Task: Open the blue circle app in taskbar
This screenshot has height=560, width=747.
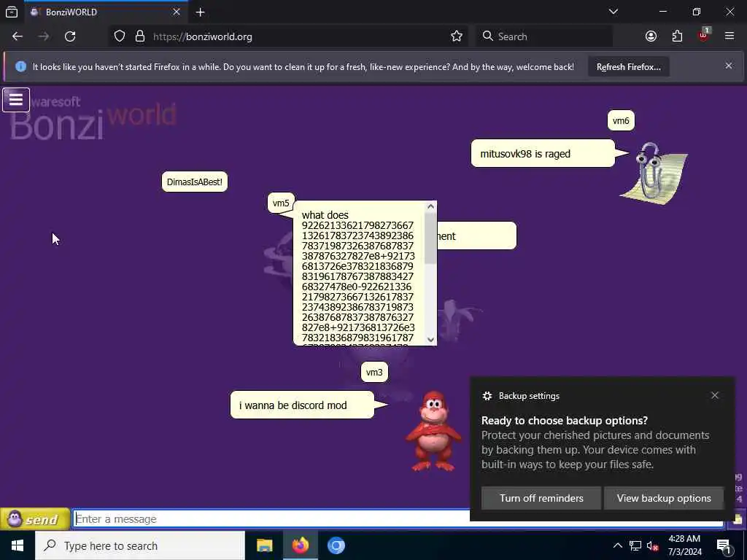Action: coord(336,545)
